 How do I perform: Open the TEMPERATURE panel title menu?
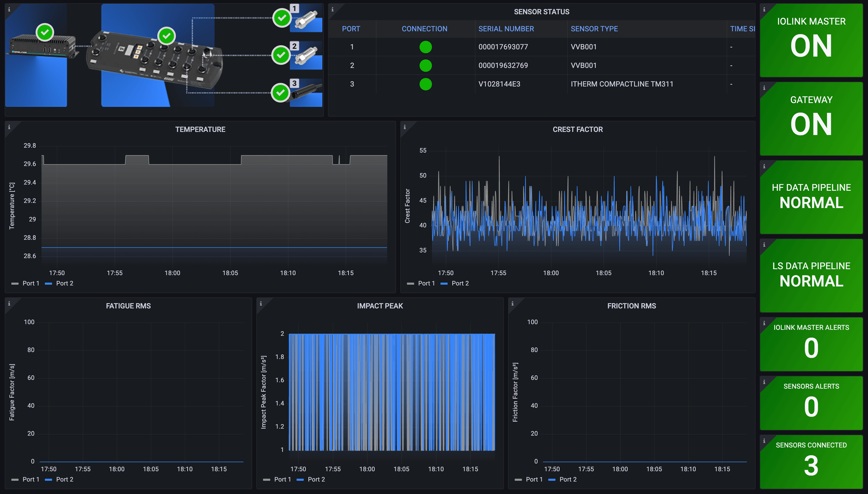point(200,129)
